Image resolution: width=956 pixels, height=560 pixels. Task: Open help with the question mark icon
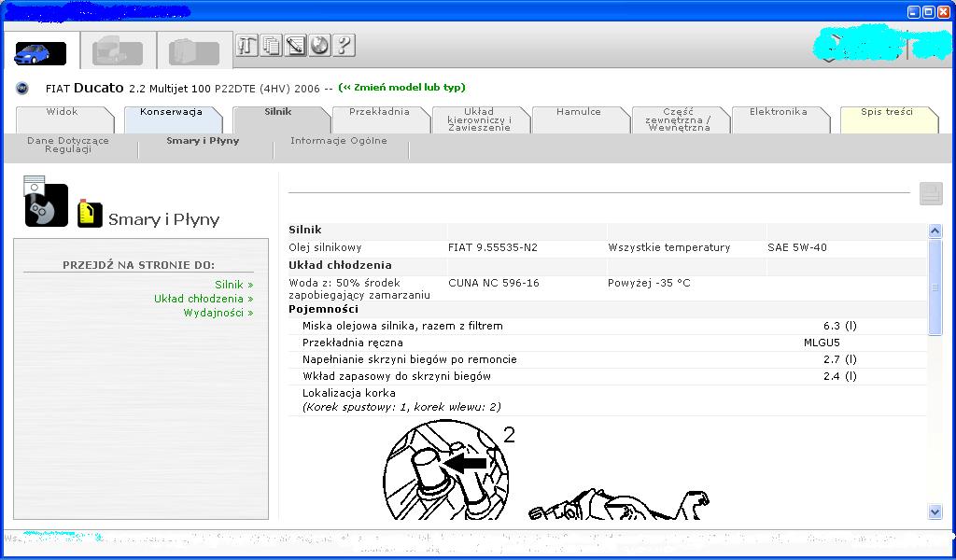tap(344, 45)
